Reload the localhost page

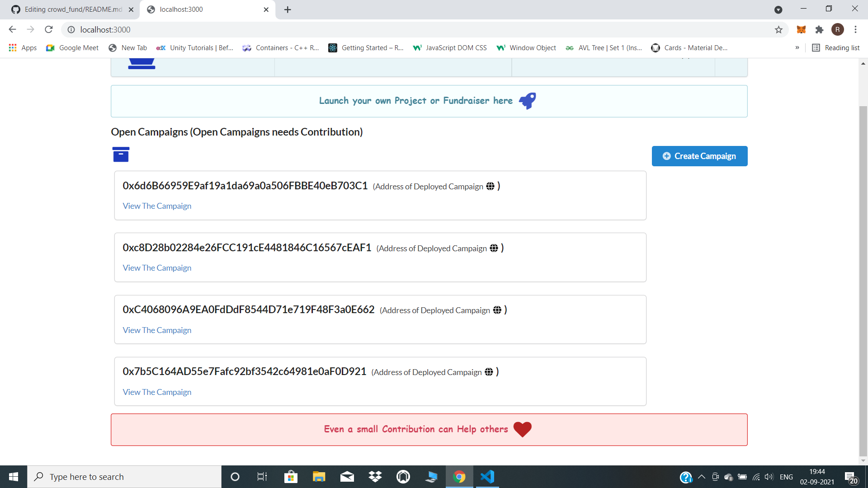[x=49, y=30]
